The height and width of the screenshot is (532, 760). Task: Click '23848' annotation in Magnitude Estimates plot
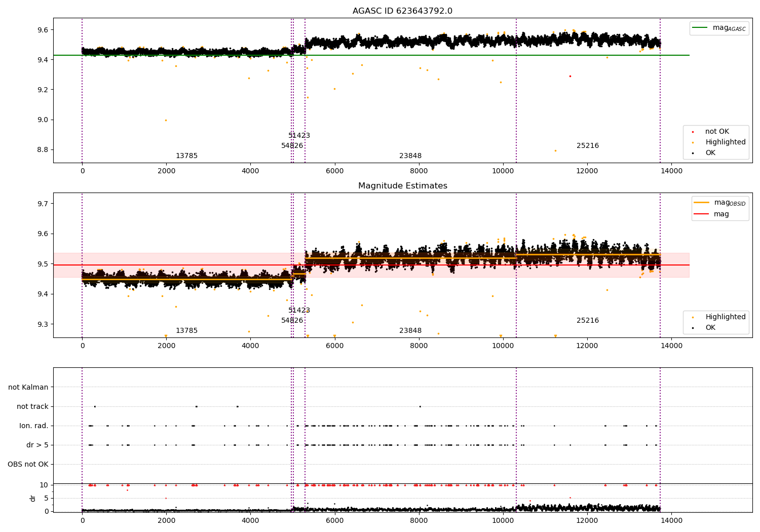click(410, 331)
